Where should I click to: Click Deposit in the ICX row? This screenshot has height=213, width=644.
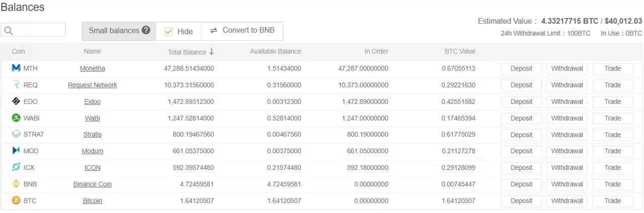521,168
